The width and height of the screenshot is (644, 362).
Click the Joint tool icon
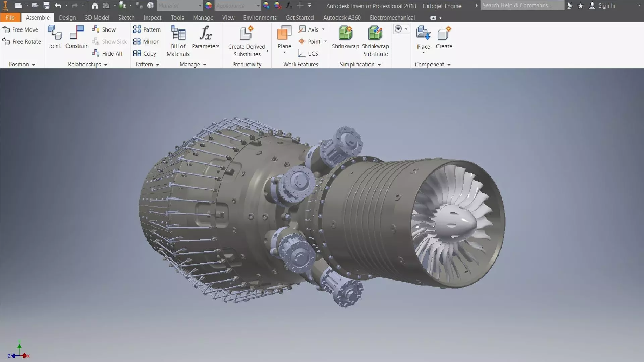[x=55, y=37]
